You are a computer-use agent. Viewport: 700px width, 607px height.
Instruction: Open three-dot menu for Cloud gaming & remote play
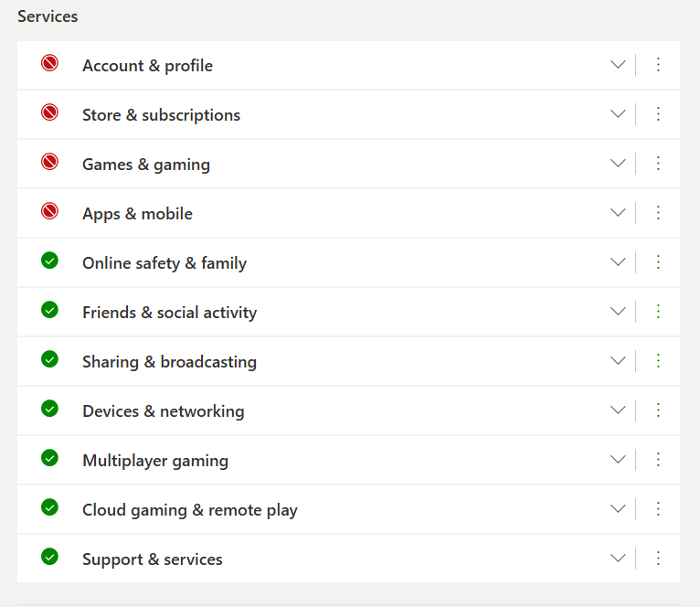pos(658,509)
